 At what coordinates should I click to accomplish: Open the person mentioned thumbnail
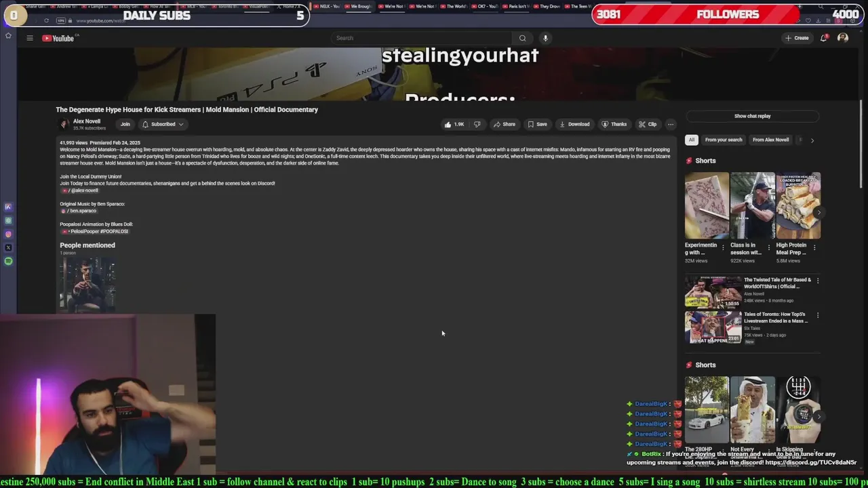87,285
